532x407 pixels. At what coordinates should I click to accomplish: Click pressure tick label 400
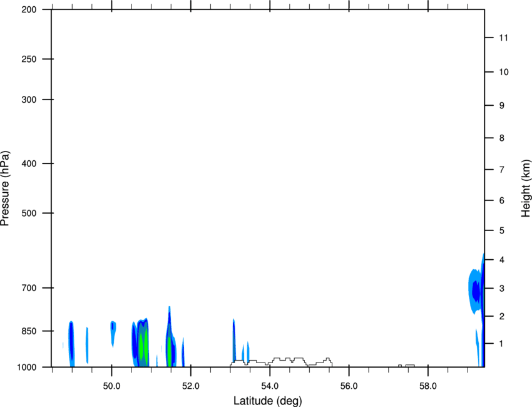(x=29, y=163)
